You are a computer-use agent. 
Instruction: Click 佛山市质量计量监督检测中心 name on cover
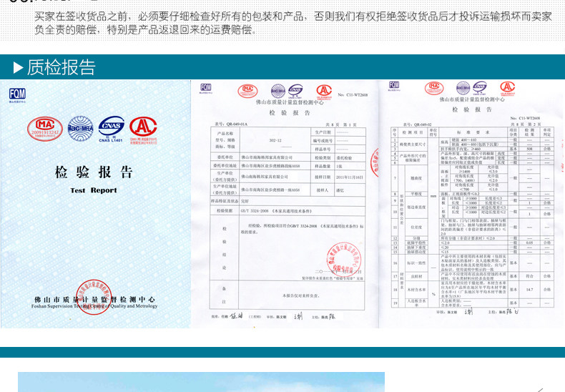click(94, 300)
